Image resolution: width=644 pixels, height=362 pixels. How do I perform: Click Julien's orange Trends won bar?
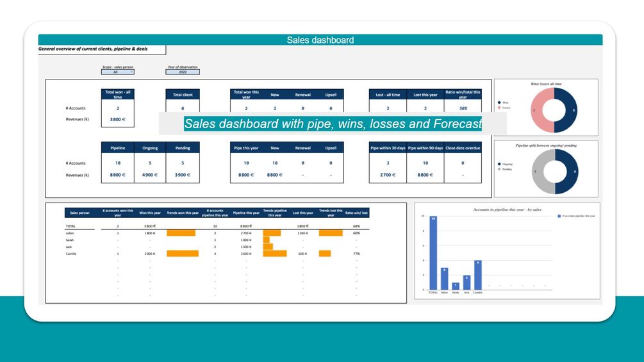pyautogui.click(x=181, y=233)
